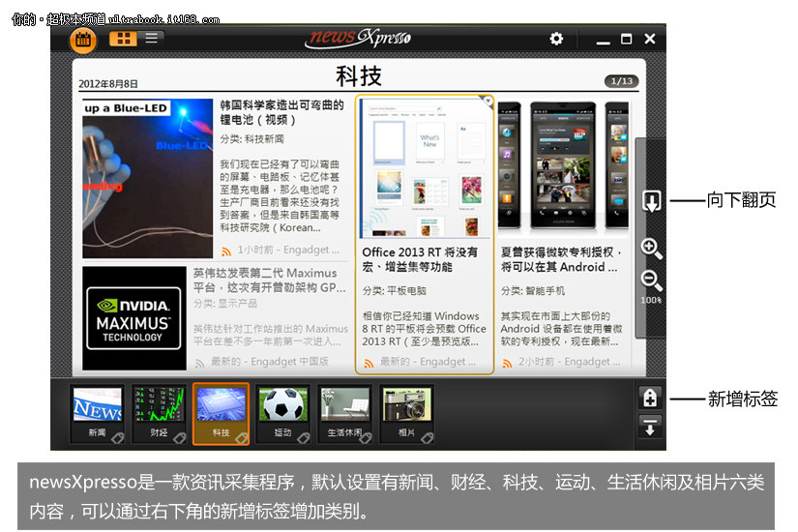The image size is (798, 532).
Task: Open the 生活休闲 category tab
Action: pos(345,413)
